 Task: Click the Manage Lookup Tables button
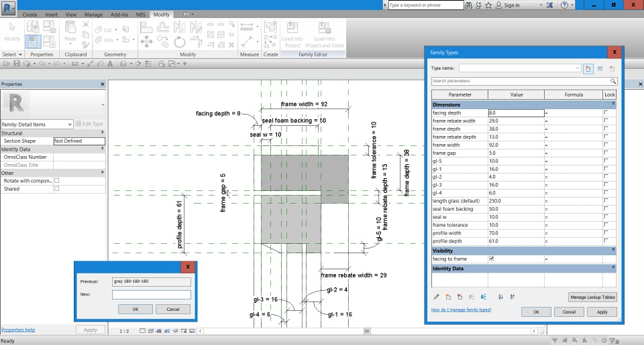click(592, 297)
